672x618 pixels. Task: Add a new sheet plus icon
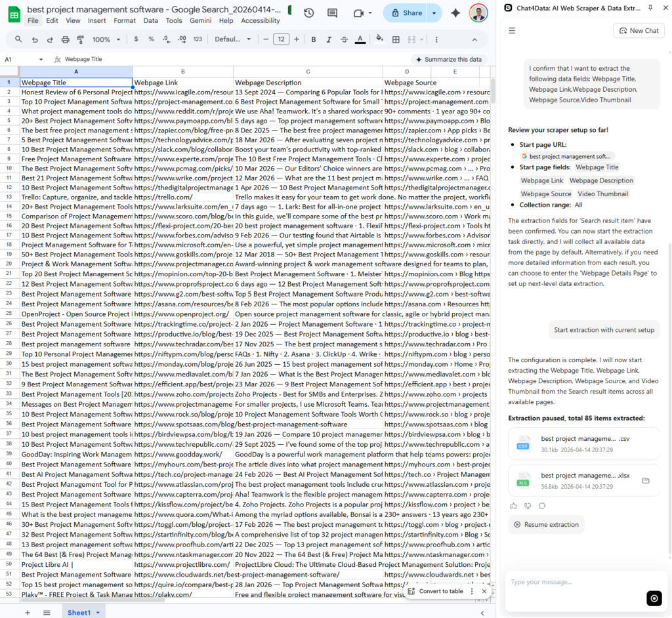pyautogui.click(x=28, y=613)
